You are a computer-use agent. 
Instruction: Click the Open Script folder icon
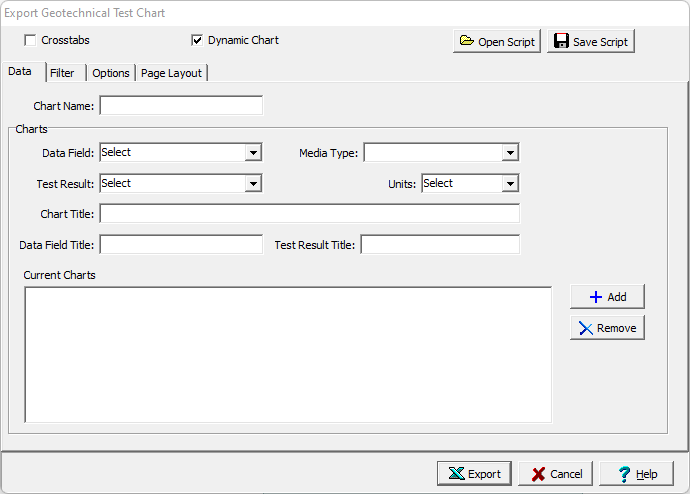466,42
